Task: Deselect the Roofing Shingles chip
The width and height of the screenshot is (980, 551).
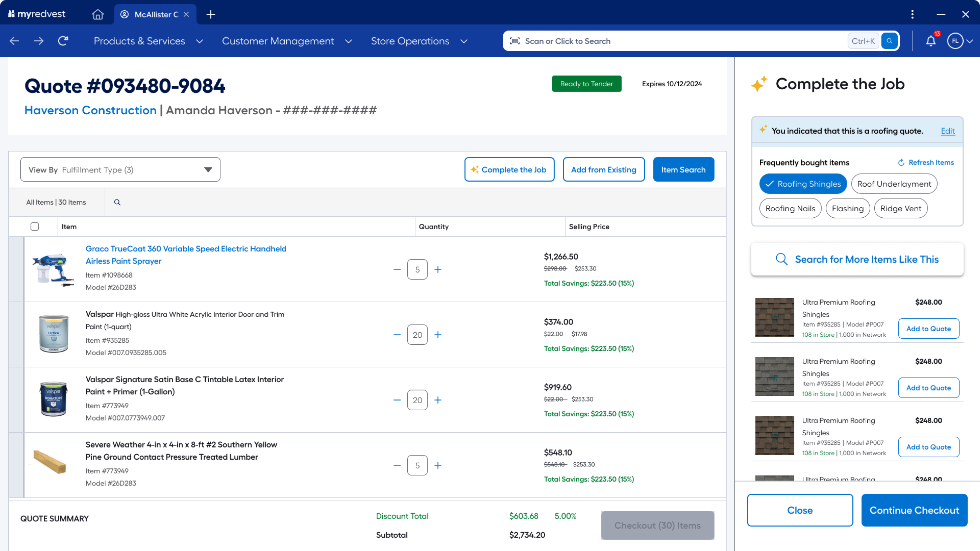Action: click(803, 184)
